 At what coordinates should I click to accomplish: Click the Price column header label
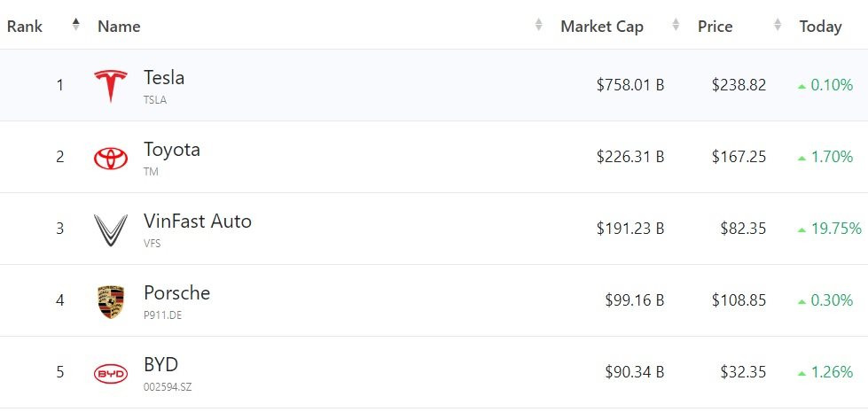(x=715, y=27)
